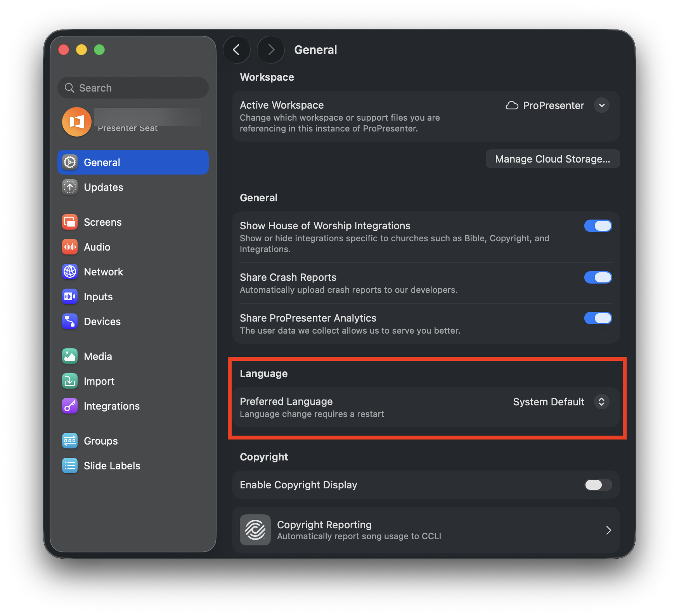This screenshot has width=679, height=616.
Task: Enable Copyright Display toggle
Action: coord(598,485)
